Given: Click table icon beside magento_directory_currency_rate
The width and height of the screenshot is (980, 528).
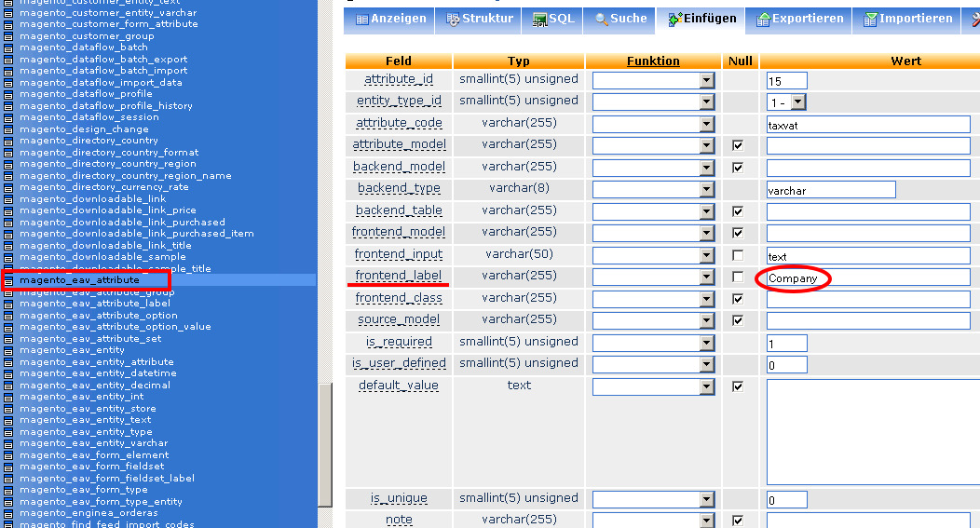Looking at the screenshot, I should click(8, 188).
